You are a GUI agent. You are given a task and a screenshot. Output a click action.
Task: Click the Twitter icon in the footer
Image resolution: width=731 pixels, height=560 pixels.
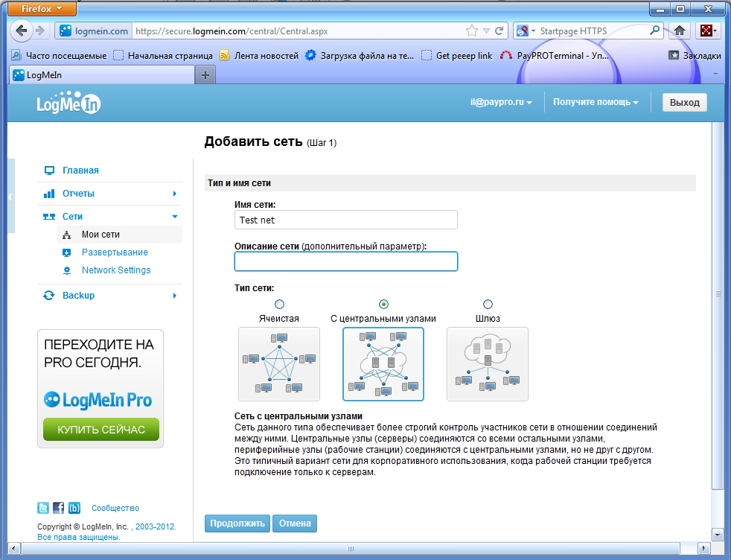[43, 508]
